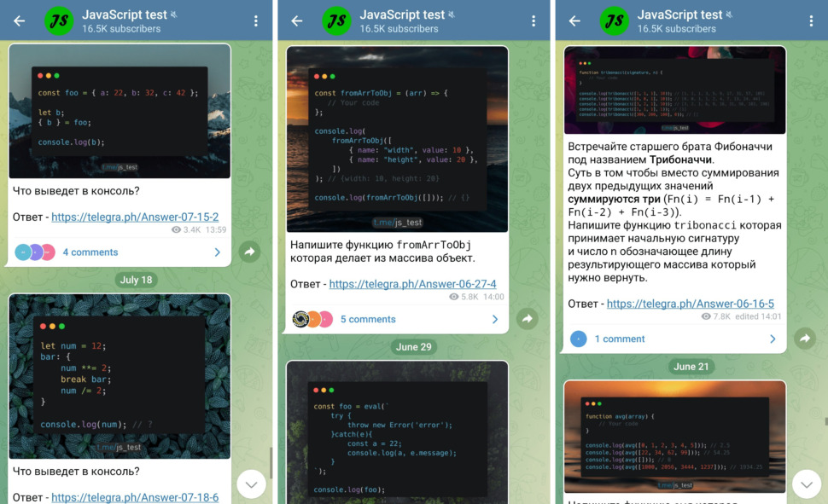Jump to latest messages in the left chat
This screenshot has height=504, width=828.
click(x=251, y=484)
